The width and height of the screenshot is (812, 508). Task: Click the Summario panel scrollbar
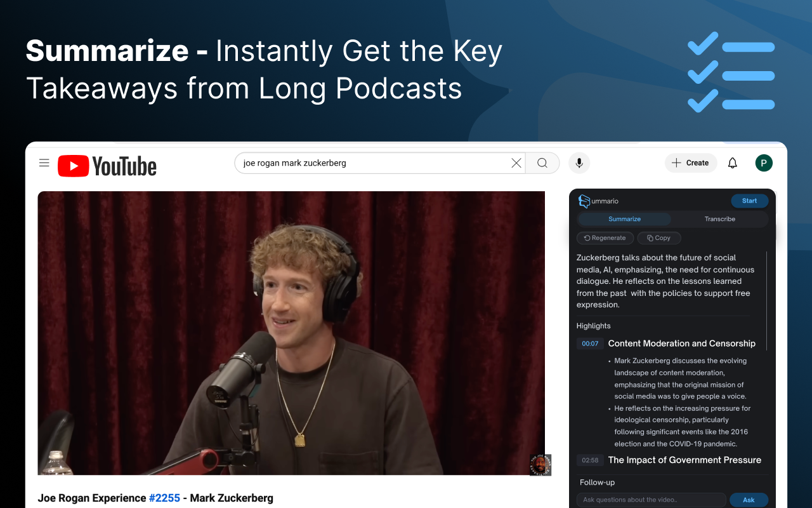(x=766, y=301)
